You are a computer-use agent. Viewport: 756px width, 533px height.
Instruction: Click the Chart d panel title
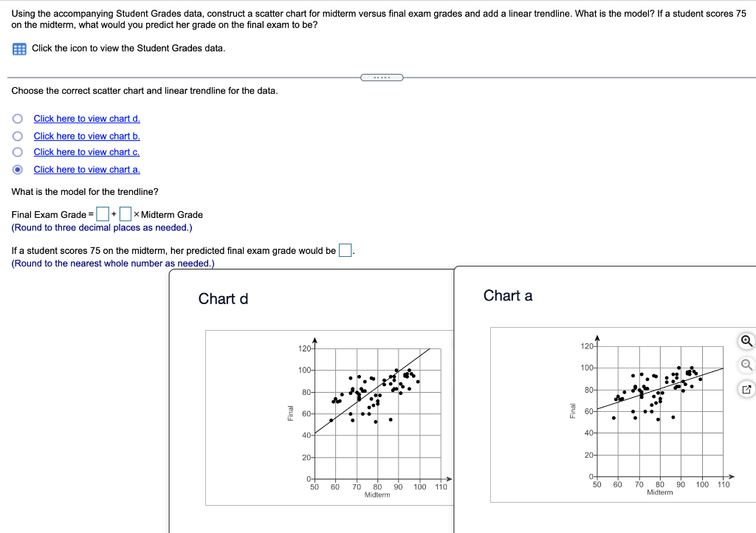pos(222,298)
